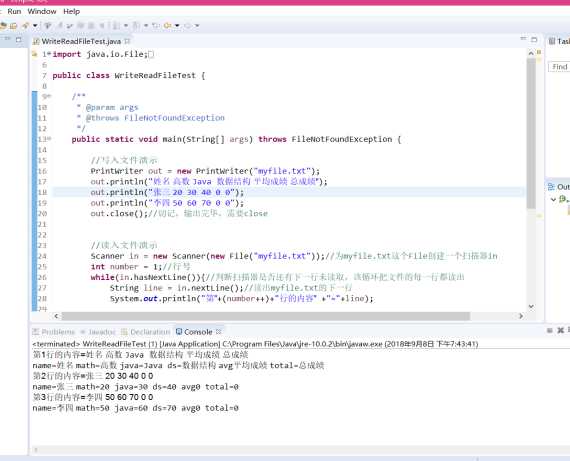This screenshot has width=570, height=461.
Task: Expand the folded import section on line 1
Action: pyautogui.click(x=49, y=54)
